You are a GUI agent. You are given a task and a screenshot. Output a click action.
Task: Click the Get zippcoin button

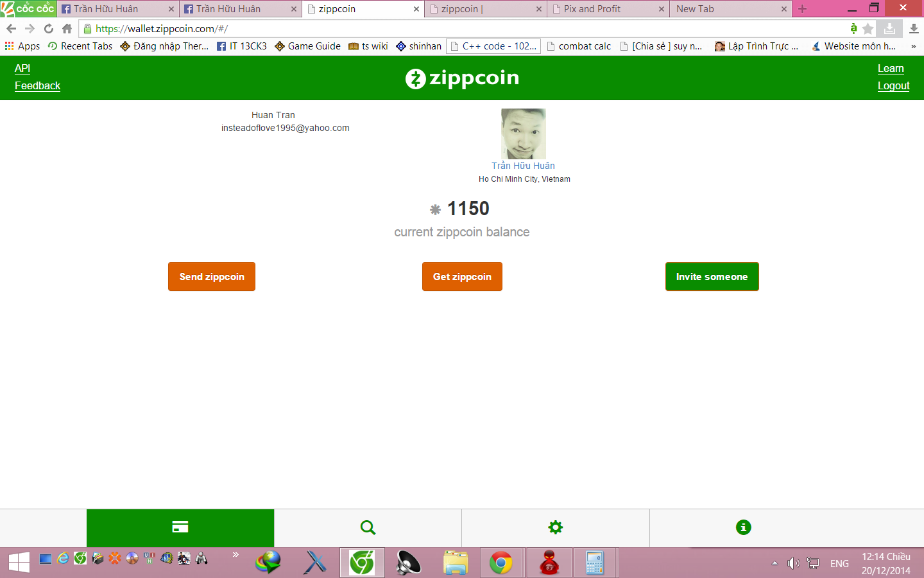point(462,277)
